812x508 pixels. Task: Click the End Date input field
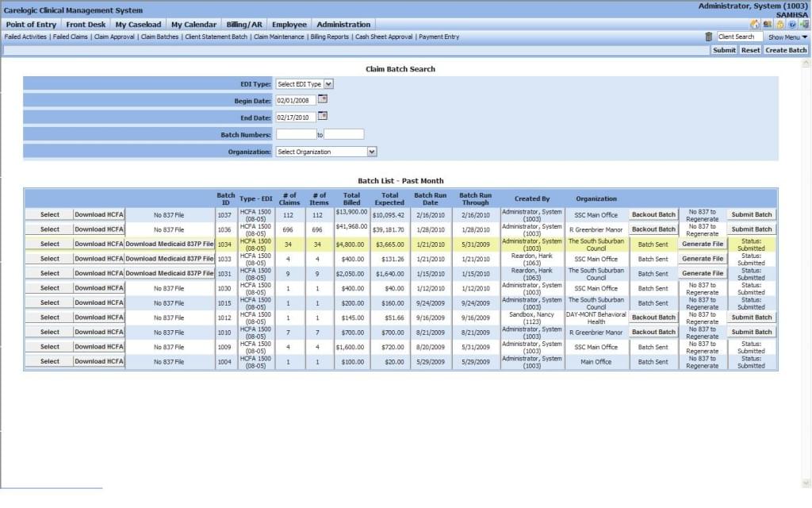pyautogui.click(x=296, y=117)
